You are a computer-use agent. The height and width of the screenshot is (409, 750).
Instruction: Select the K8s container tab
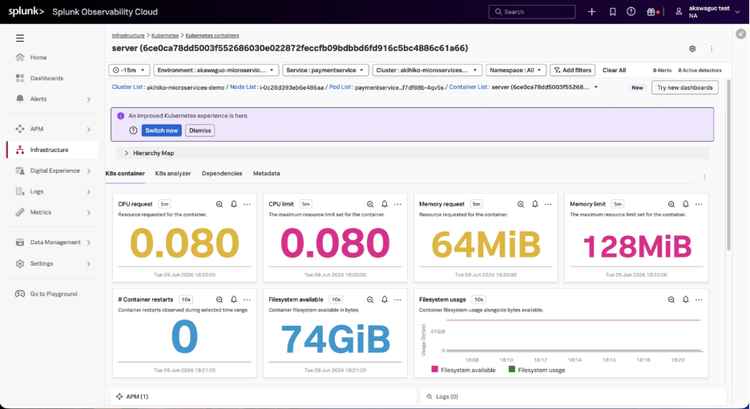(x=125, y=174)
